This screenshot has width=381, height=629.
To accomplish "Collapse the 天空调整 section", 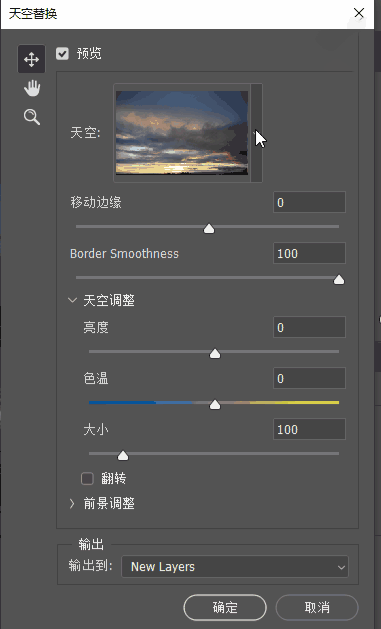I will coord(73,300).
